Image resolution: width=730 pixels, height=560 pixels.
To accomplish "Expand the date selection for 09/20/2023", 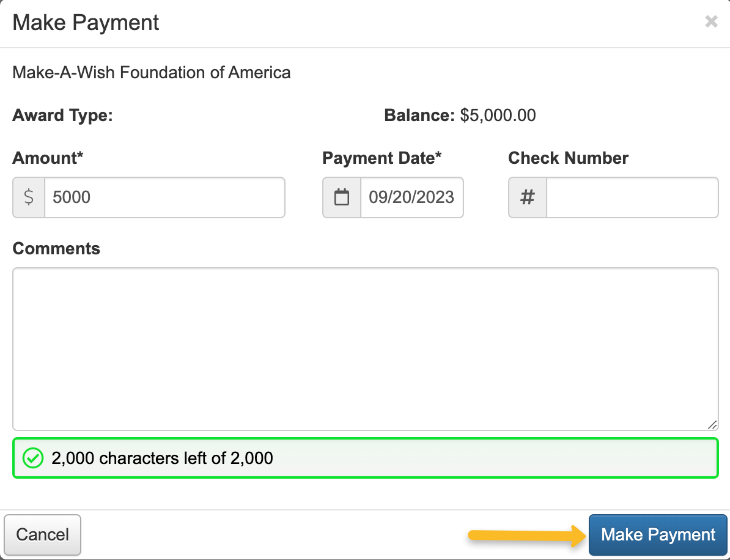I will tap(412, 197).
